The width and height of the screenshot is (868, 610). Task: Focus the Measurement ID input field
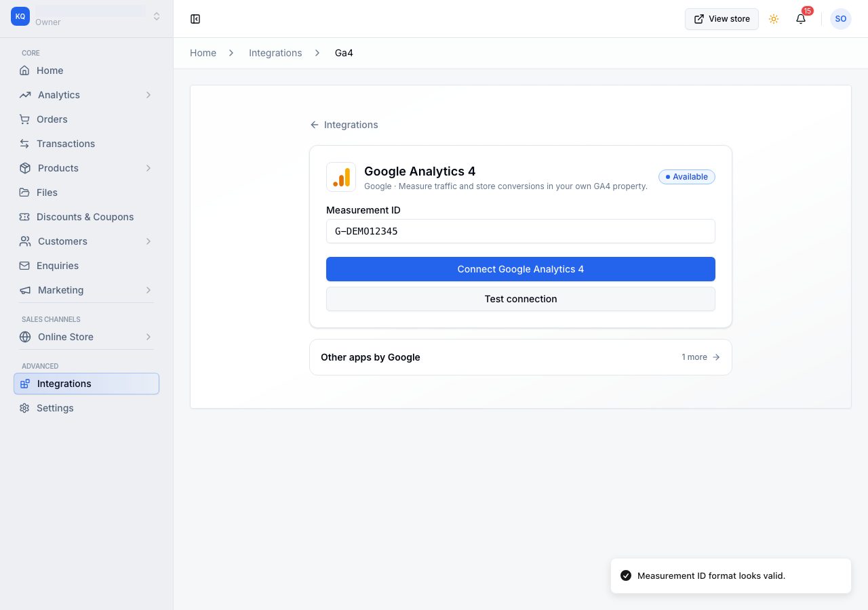tap(521, 231)
